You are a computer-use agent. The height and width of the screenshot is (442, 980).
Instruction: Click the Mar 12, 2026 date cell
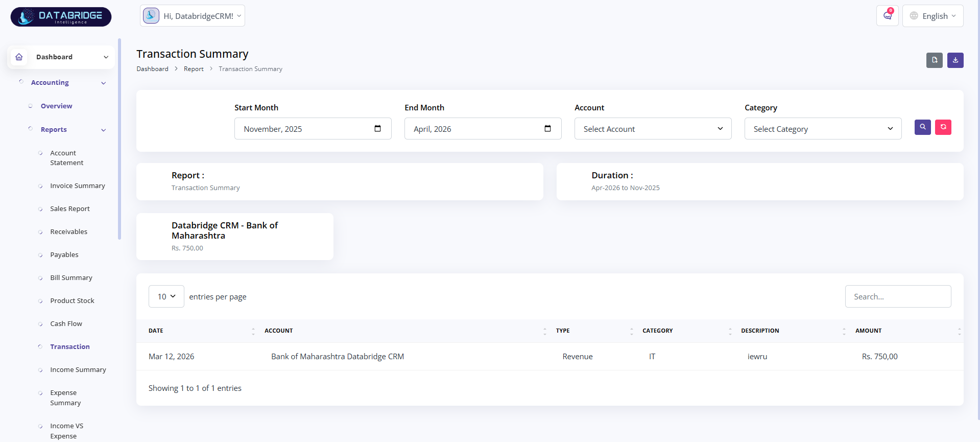tap(171, 357)
